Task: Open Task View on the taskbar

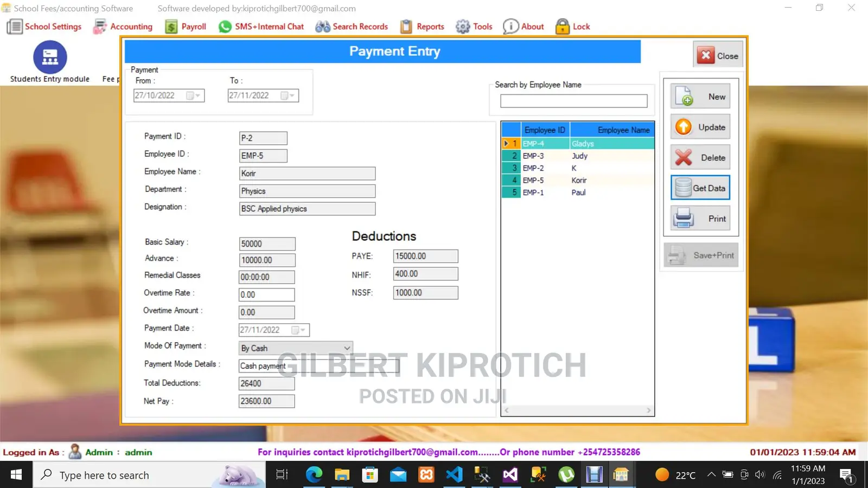Action: click(282, 475)
